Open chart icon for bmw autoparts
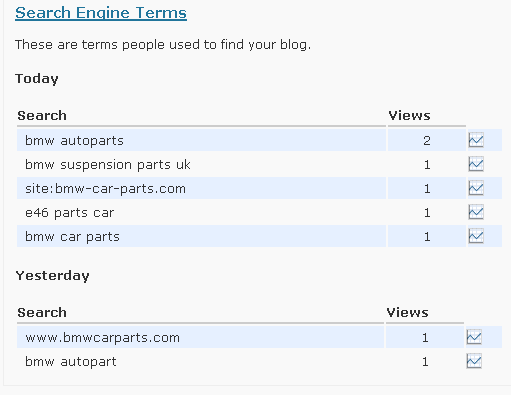 pos(476,140)
